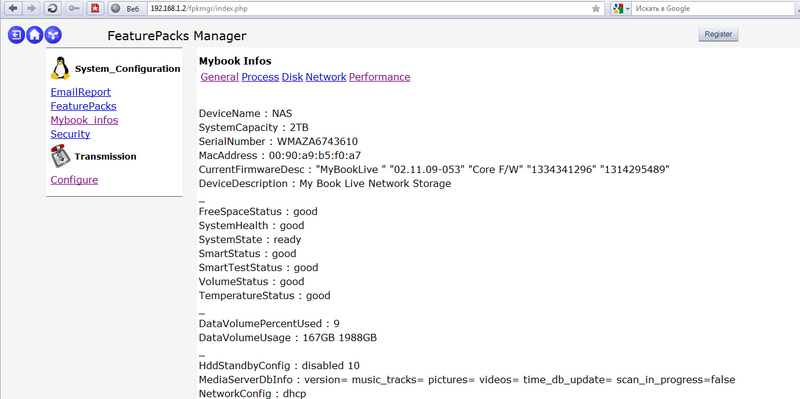The height and width of the screenshot is (399, 800).
Task: Click the 'MacAddress : 00:90:a9:b5:f0:a7' line
Action: [280, 156]
